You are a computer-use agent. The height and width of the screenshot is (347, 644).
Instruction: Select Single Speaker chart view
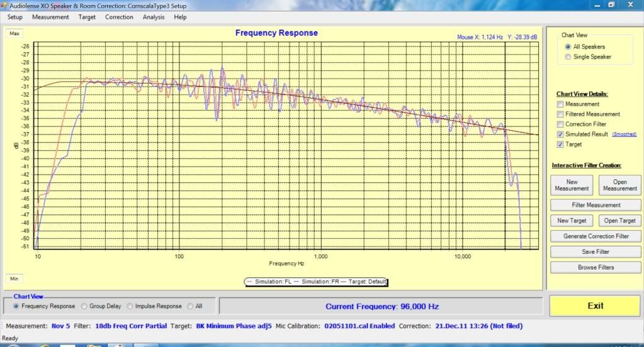tap(568, 57)
